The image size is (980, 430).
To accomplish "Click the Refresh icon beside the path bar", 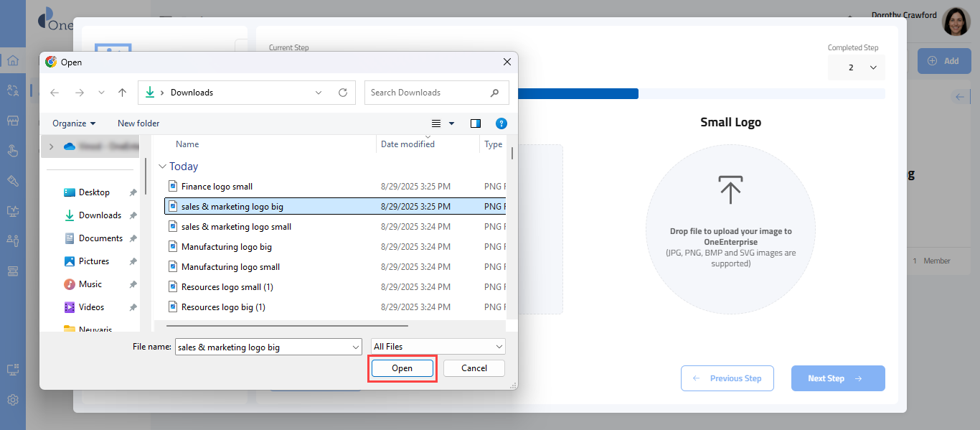I will [x=343, y=93].
